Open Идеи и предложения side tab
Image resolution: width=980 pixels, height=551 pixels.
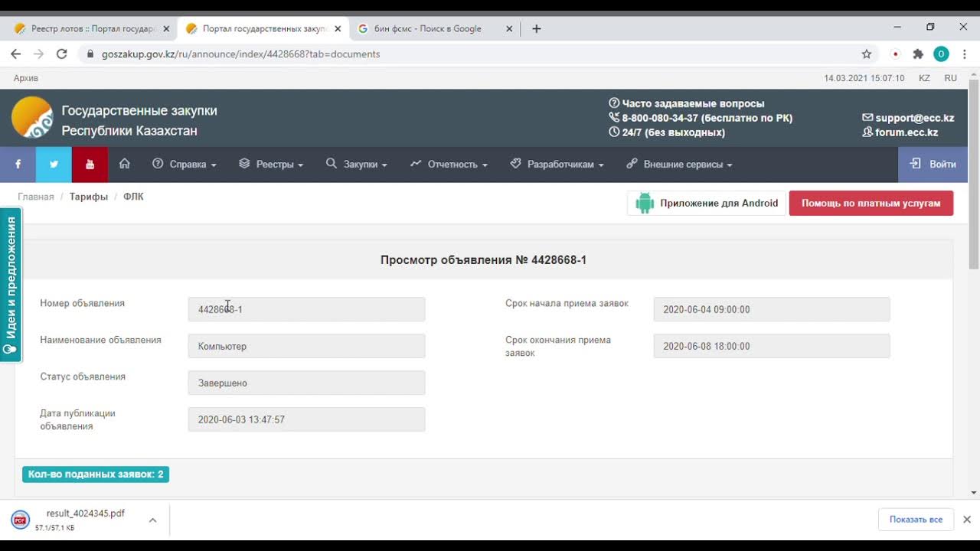tap(11, 285)
